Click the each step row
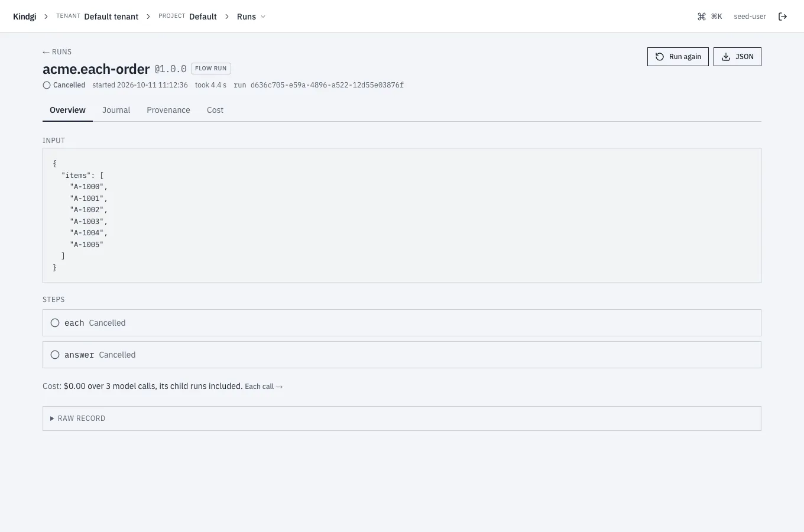The width and height of the screenshot is (804, 532). [x=402, y=323]
